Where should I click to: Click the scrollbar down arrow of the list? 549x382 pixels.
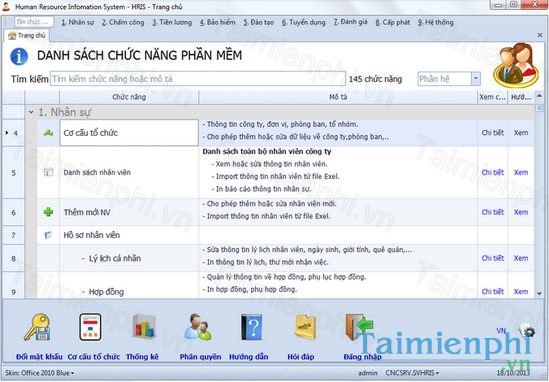coord(539,293)
